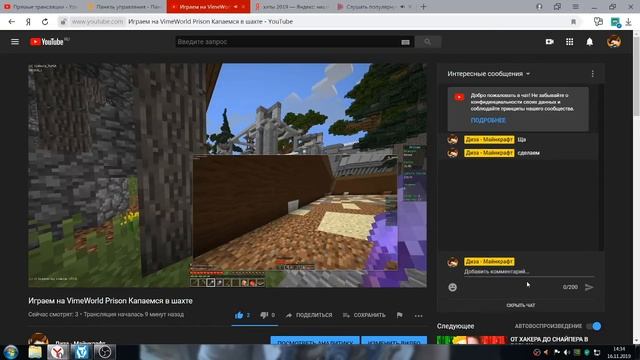Viewport: 640px width, 360px height.
Task: Send the chat message arrow
Action: click(589, 287)
